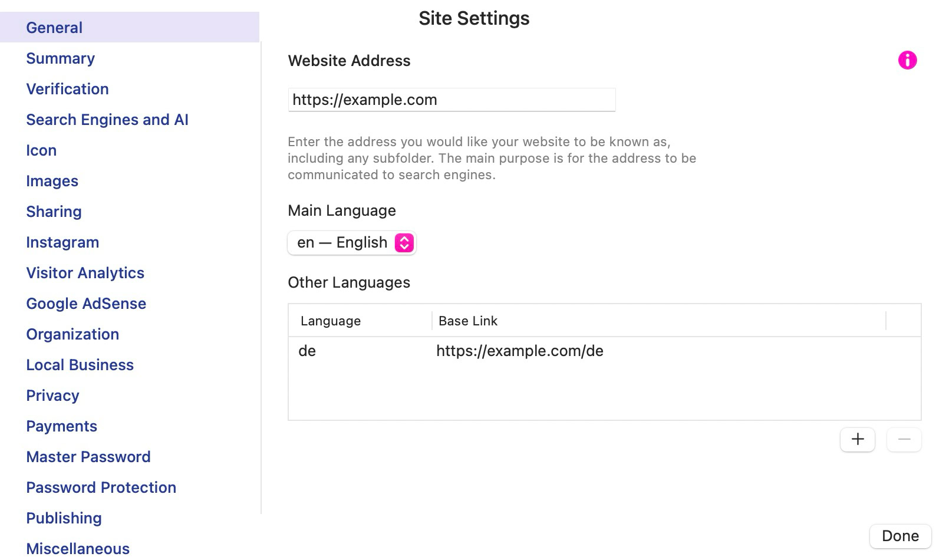Open the Main Language dropdown
The height and width of the screenshot is (560, 949).
(352, 243)
